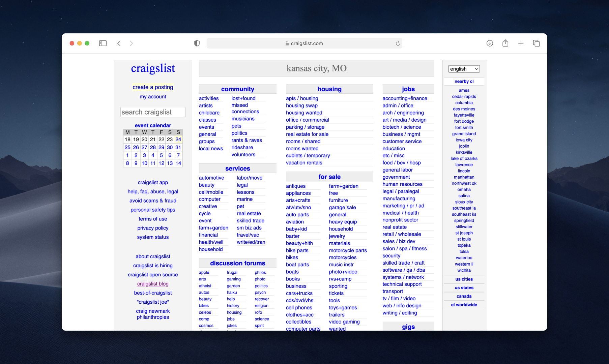Open motorcycle parts for sale
This screenshot has height=364, width=609.
coord(348,250)
